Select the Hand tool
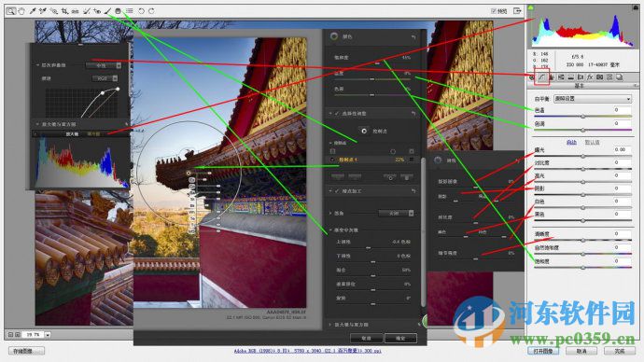The width and height of the screenshot is (644, 362). click(21, 11)
